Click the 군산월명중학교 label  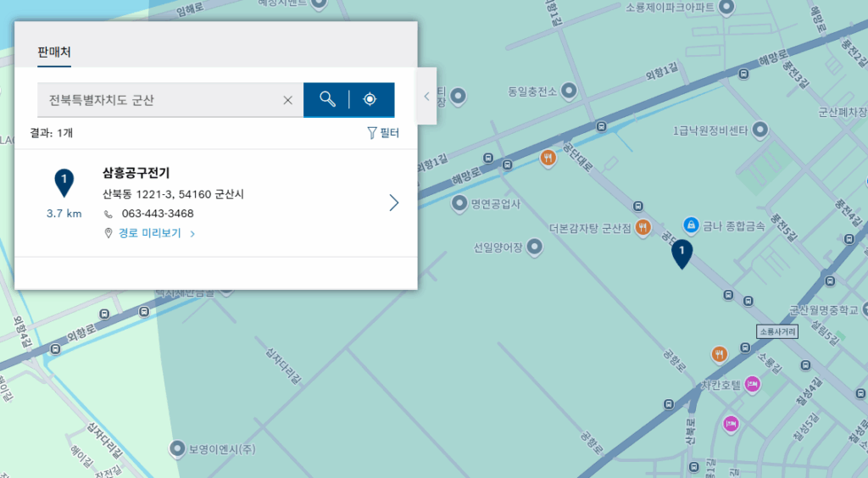click(x=824, y=310)
